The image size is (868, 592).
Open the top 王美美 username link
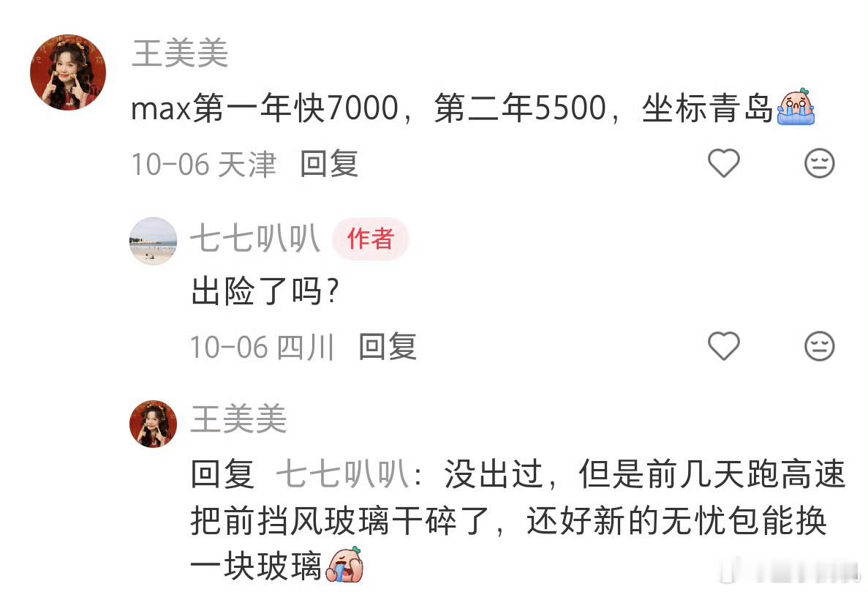coord(180,53)
